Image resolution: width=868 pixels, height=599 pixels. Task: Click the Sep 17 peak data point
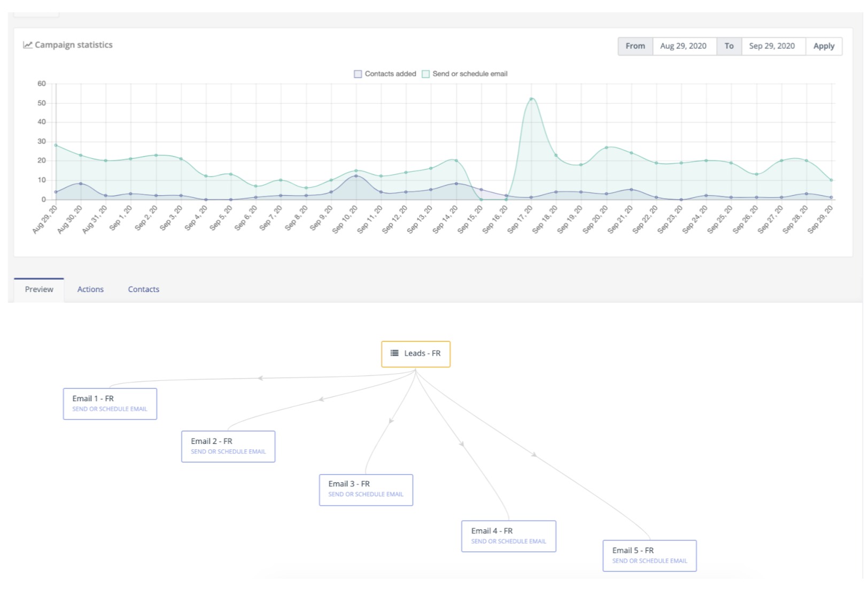point(531,99)
